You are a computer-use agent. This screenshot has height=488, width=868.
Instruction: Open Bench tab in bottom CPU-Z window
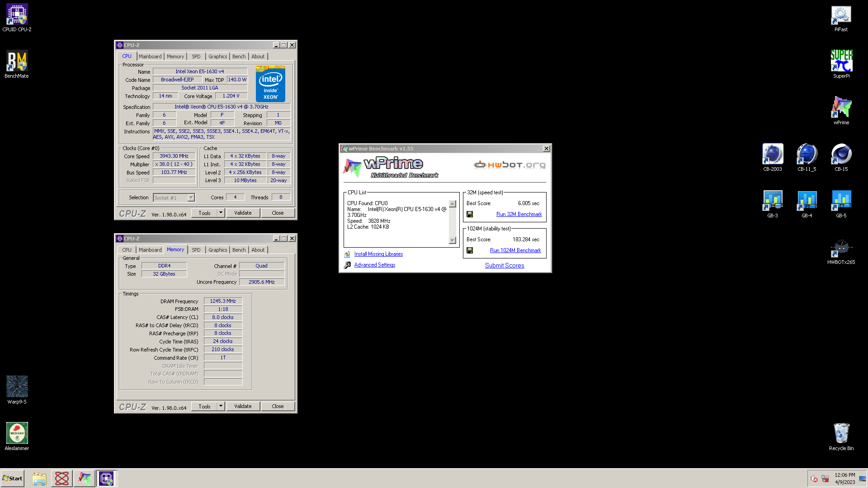239,250
